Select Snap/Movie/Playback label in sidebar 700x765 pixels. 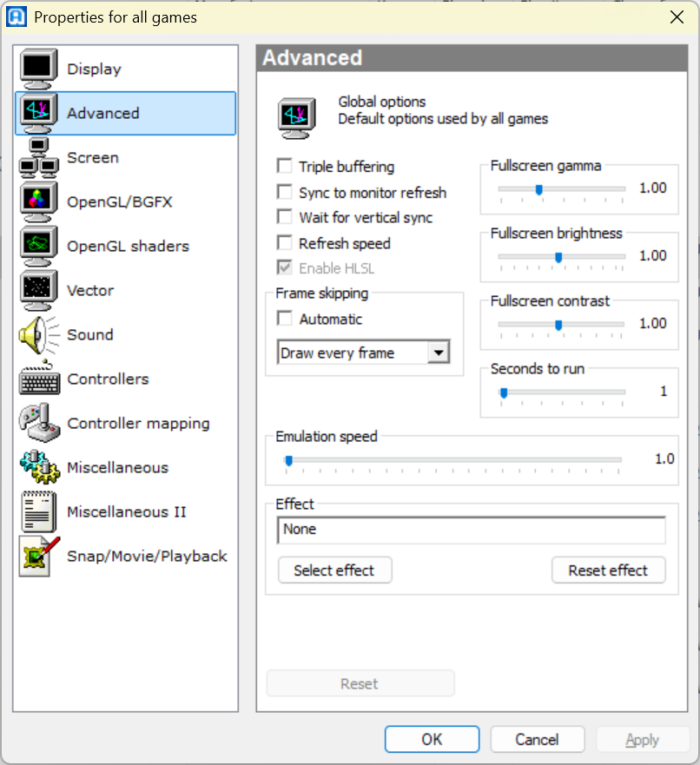pyautogui.click(x=147, y=557)
